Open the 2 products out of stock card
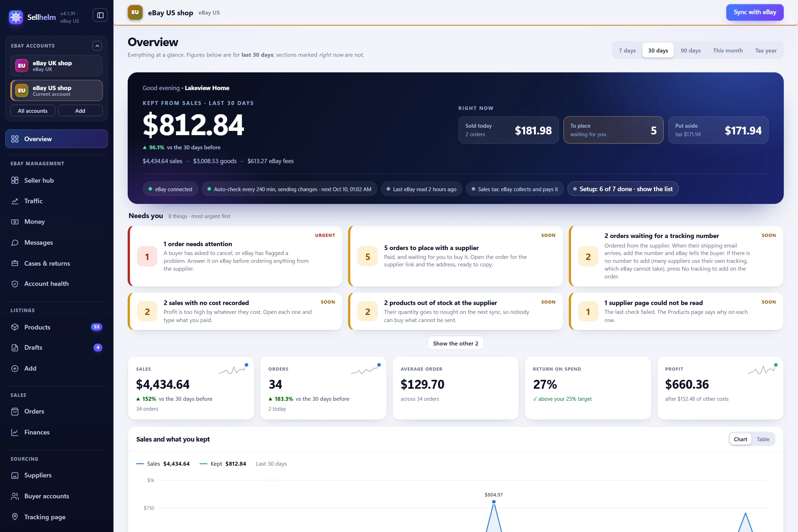This screenshot has height=532, width=798. point(456,311)
